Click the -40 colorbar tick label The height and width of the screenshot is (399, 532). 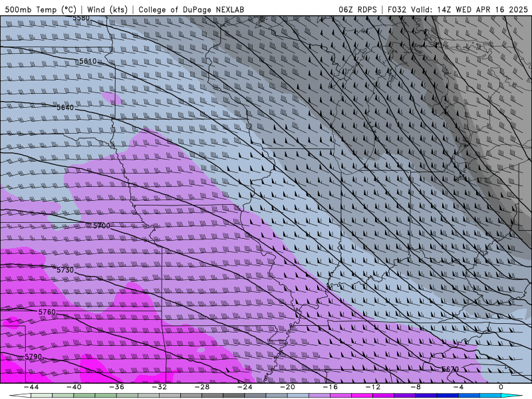pos(74,387)
